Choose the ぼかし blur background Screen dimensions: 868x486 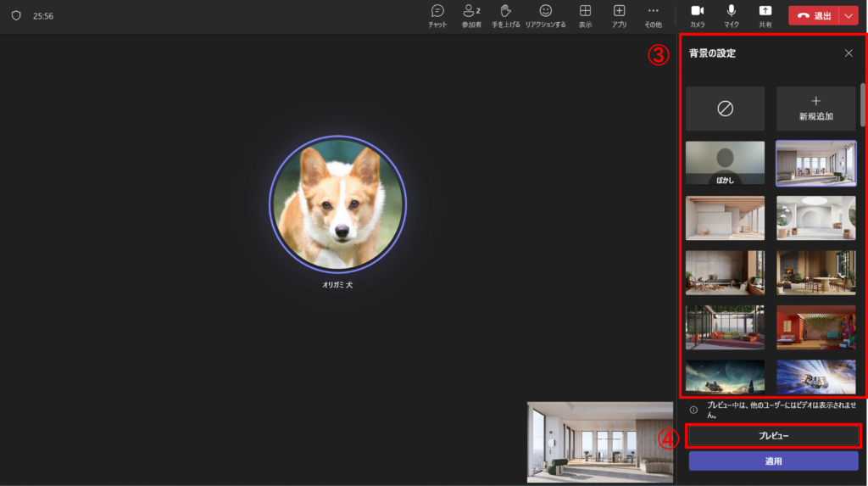tap(725, 163)
